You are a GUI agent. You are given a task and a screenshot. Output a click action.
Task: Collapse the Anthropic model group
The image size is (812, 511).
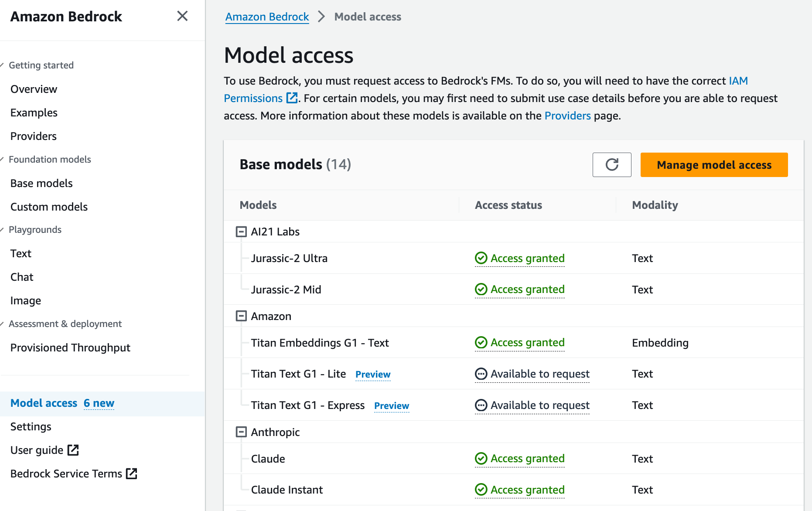(x=241, y=432)
